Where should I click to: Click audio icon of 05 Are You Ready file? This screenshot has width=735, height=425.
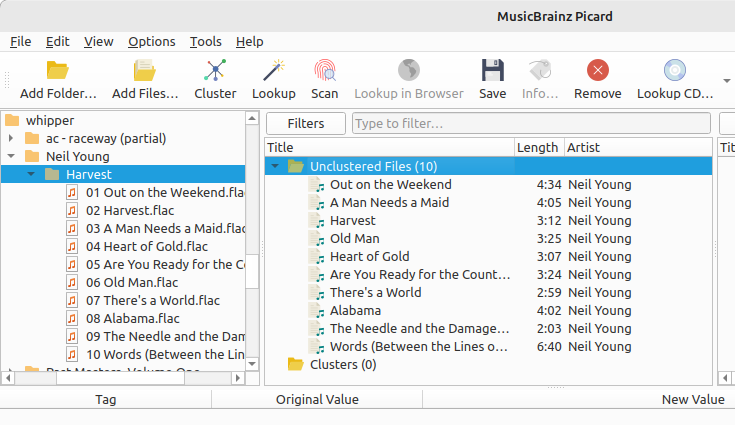pos(72,264)
